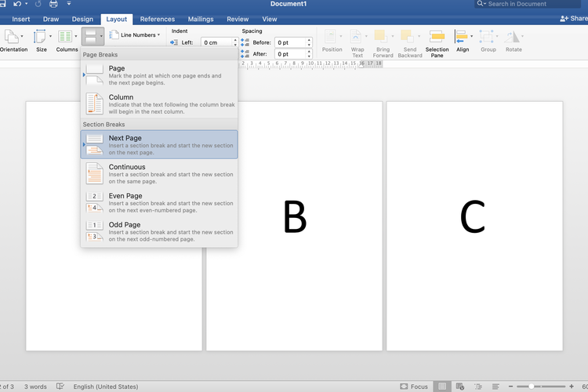The width and height of the screenshot is (588, 392).
Task: Enable Focus mode in the status bar
Action: [414, 387]
